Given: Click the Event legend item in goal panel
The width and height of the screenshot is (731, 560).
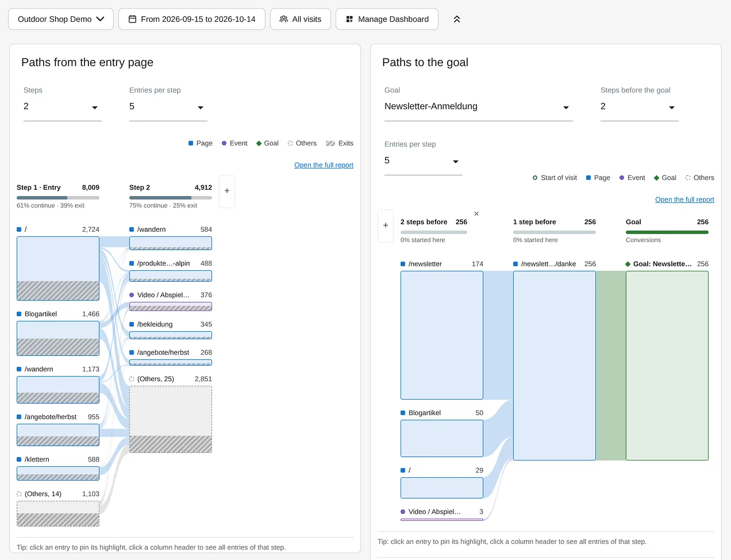Looking at the screenshot, I should coord(632,178).
